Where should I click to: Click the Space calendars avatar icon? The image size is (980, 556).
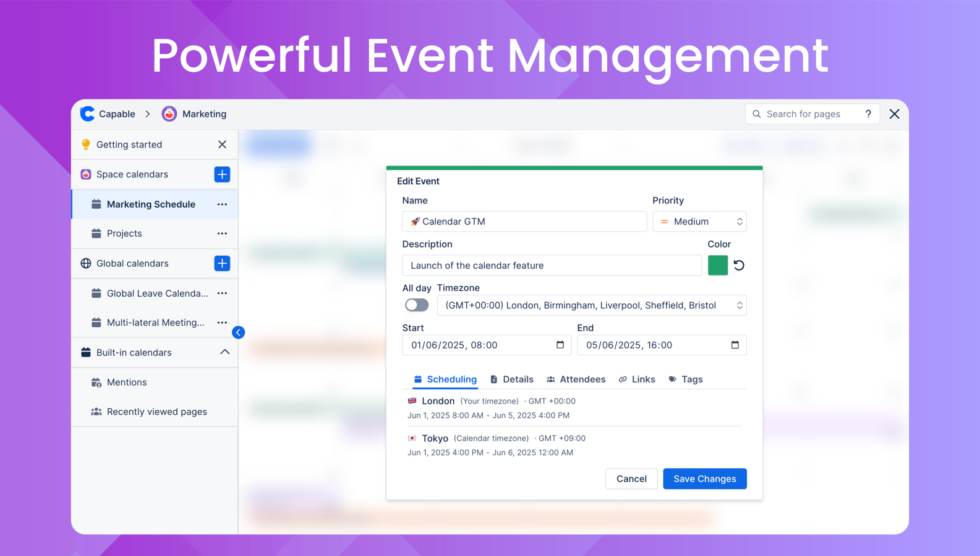(86, 174)
